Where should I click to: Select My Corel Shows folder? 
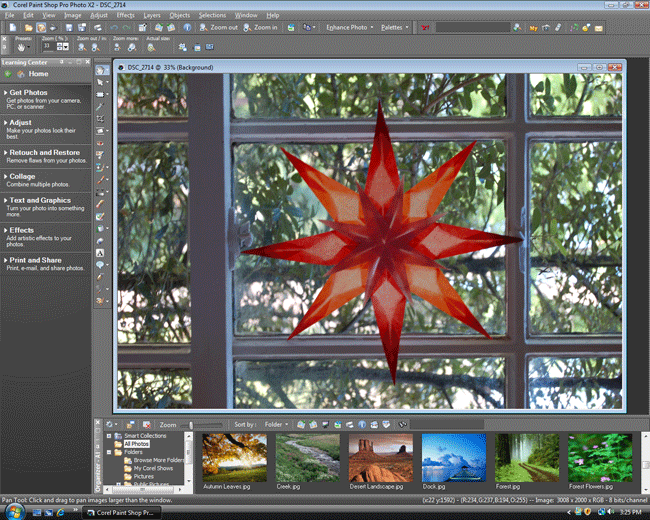(x=153, y=468)
